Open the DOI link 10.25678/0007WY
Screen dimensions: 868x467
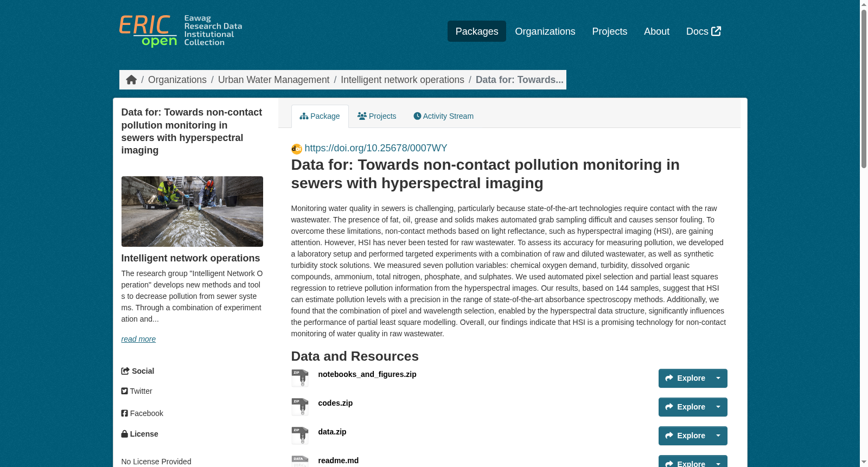point(376,148)
